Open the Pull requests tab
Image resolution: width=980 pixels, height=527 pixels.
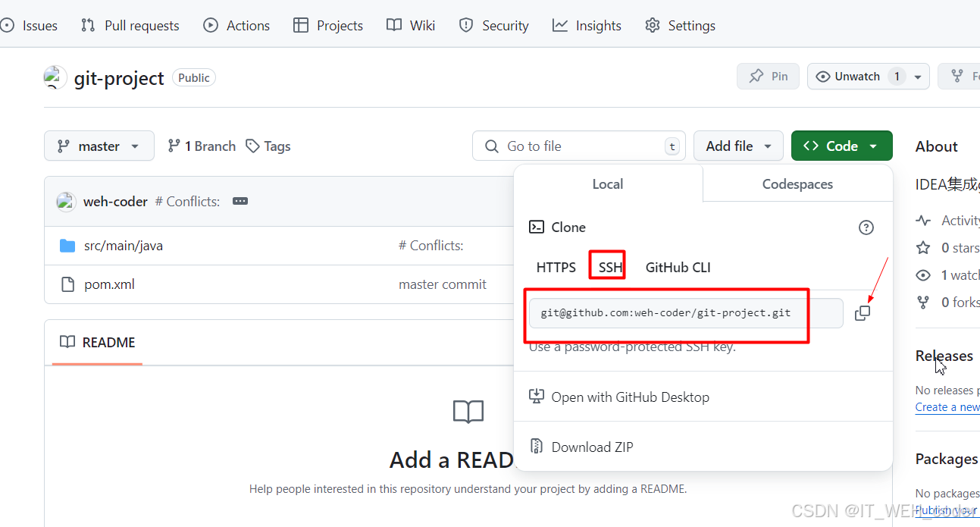pyautogui.click(x=130, y=25)
